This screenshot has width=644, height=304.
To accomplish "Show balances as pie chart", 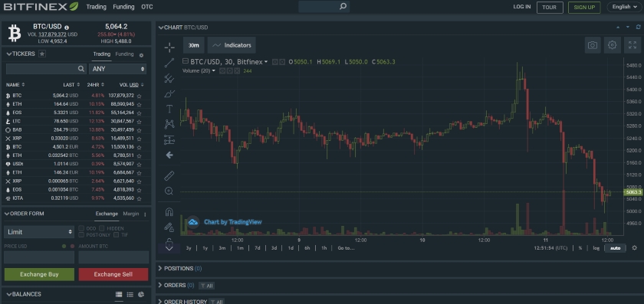I will pyautogui.click(x=141, y=294).
